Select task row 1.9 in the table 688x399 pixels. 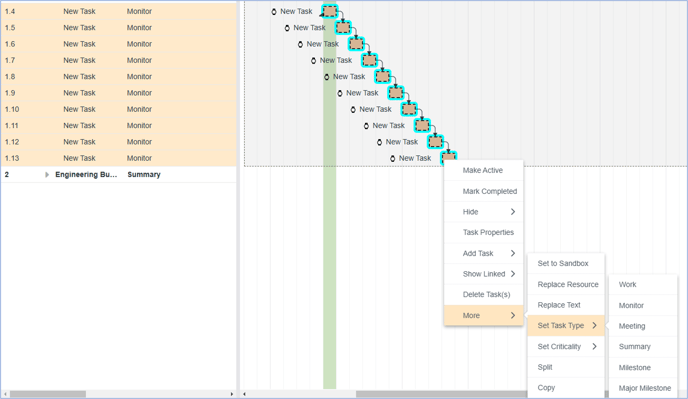click(118, 93)
